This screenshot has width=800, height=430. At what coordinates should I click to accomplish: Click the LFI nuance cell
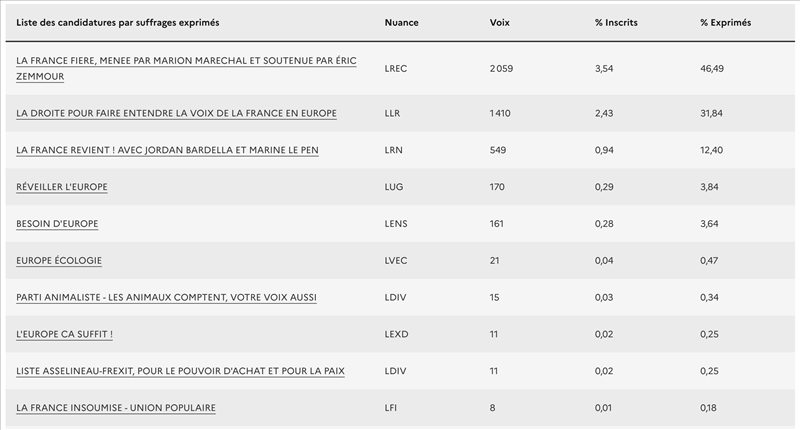click(392, 407)
